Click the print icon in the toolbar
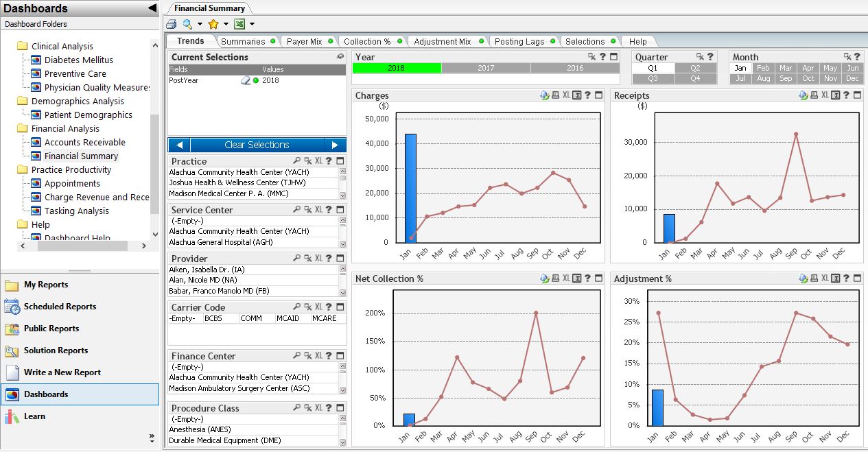Viewport: 868px width, 452px height. 172,24
